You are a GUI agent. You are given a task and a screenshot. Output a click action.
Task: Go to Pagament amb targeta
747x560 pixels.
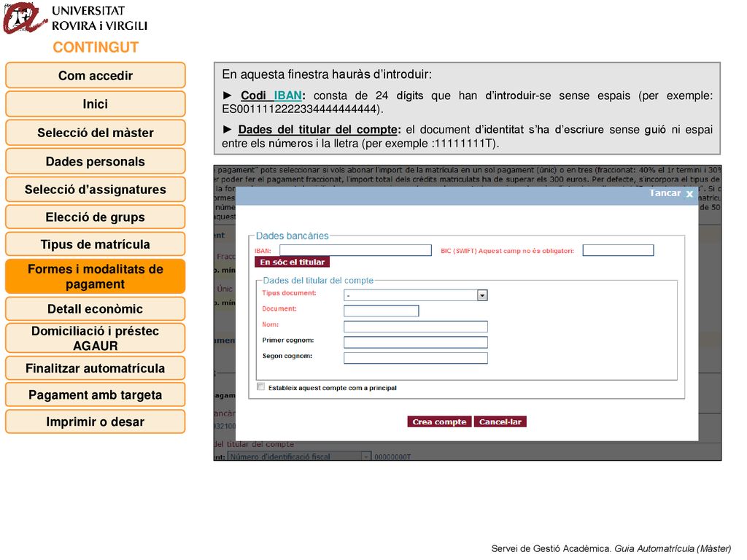click(96, 394)
